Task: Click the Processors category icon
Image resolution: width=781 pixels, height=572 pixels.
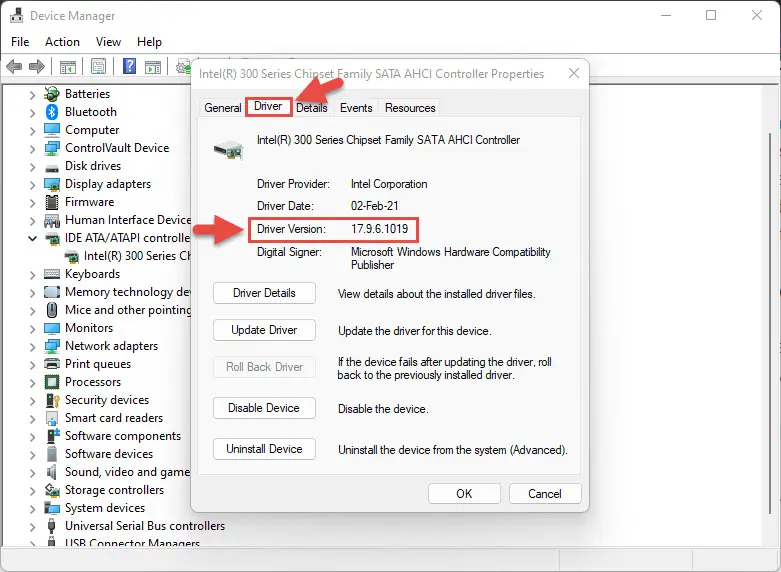Action: tap(52, 382)
